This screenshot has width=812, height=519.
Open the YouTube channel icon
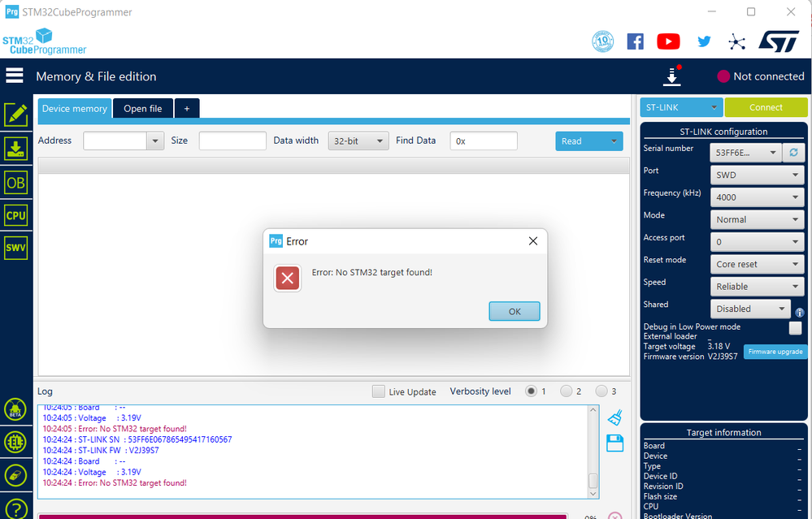pos(669,41)
